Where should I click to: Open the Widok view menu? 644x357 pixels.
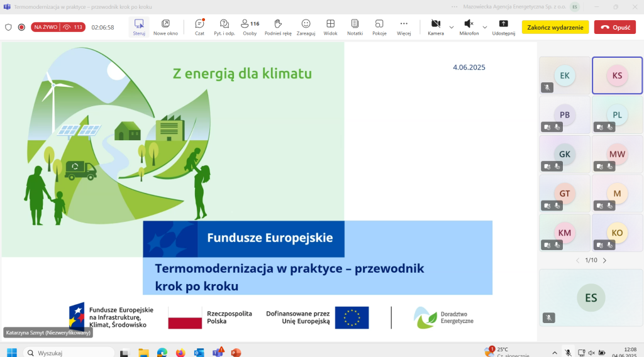tap(330, 24)
